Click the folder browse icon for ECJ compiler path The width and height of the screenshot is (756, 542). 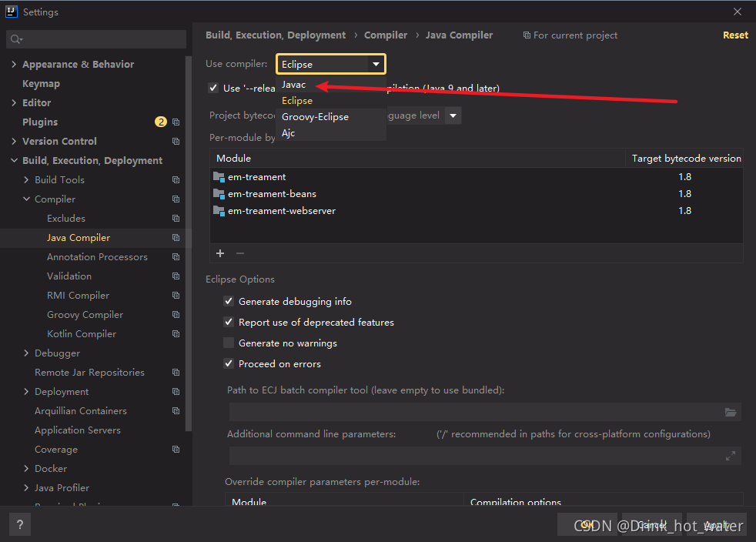pos(730,413)
